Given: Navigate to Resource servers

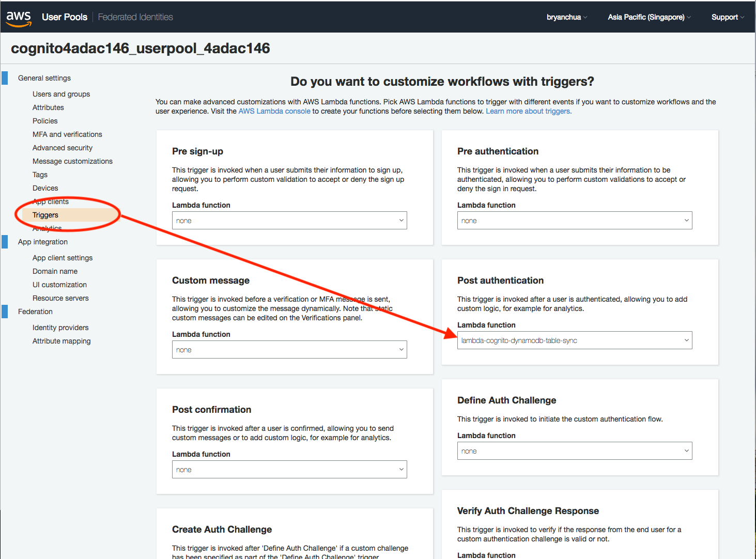Looking at the screenshot, I should [60, 298].
